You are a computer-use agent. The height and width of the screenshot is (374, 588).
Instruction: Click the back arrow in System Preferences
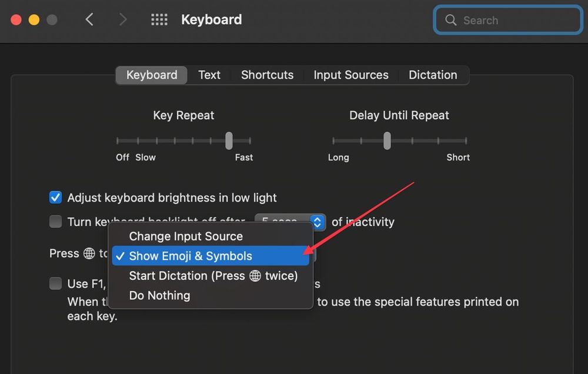[x=89, y=19]
